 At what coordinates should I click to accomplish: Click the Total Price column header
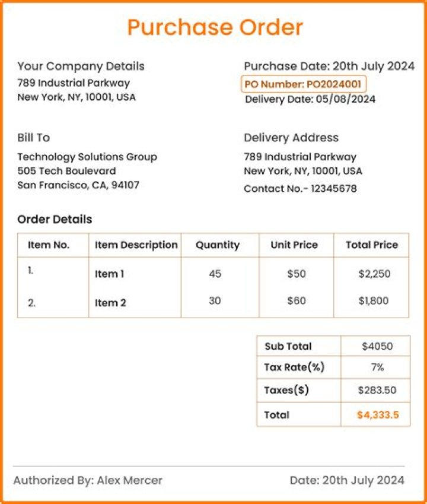(x=372, y=245)
